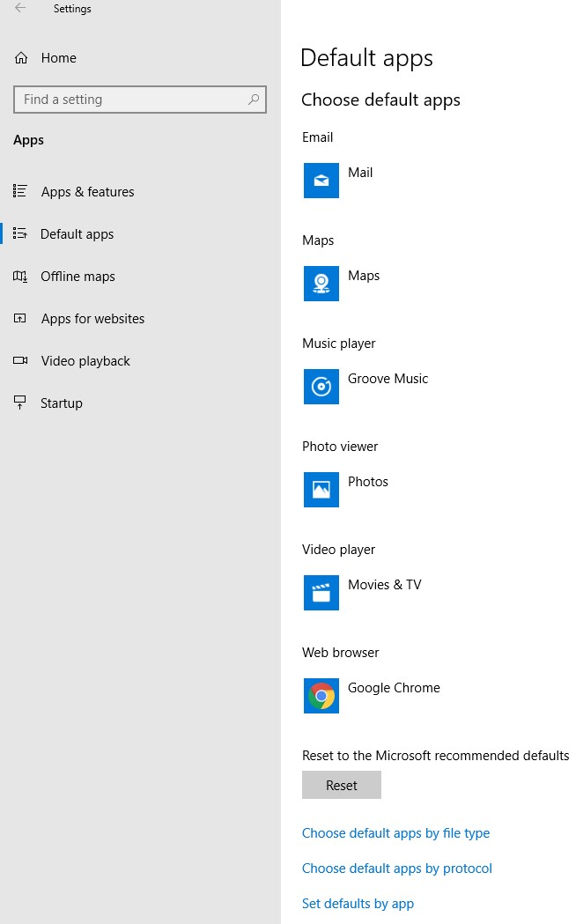Open Offline maps section
The width and height of the screenshot is (576, 924).
pyautogui.click(x=78, y=277)
